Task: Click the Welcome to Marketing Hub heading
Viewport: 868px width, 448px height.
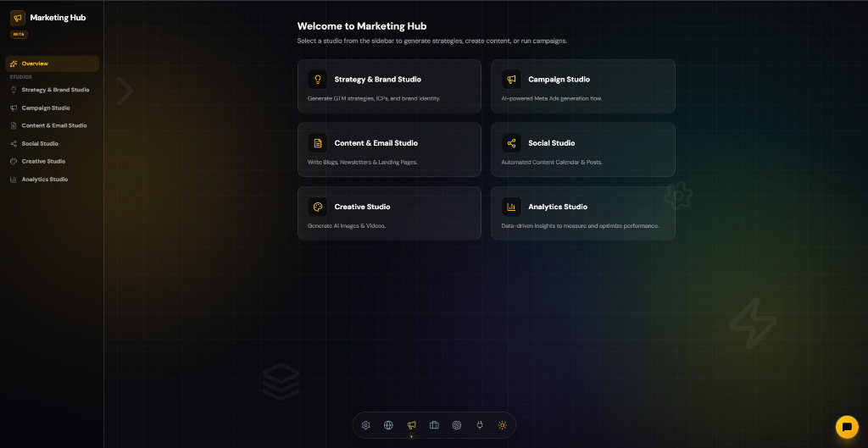Action: pyautogui.click(x=362, y=26)
